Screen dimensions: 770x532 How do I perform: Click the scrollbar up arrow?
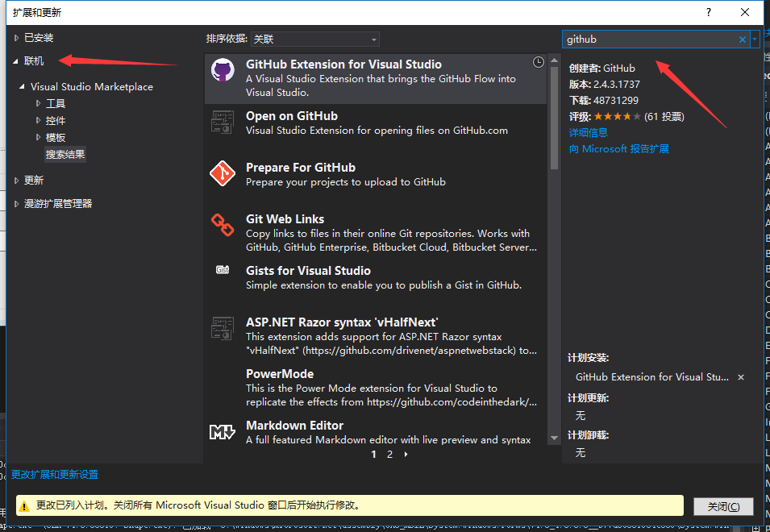pos(555,60)
